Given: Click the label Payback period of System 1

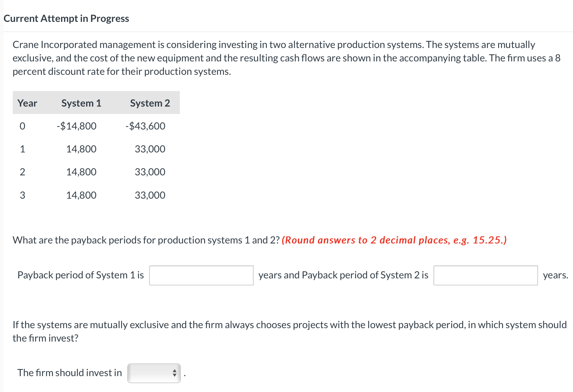Looking at the screenshot, I should point(81,275).
